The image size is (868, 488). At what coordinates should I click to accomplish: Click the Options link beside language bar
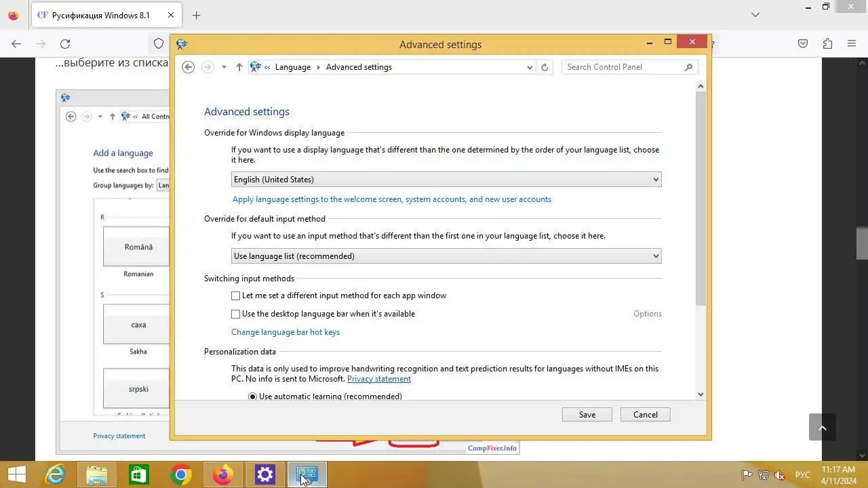click(x=648, y=314)
